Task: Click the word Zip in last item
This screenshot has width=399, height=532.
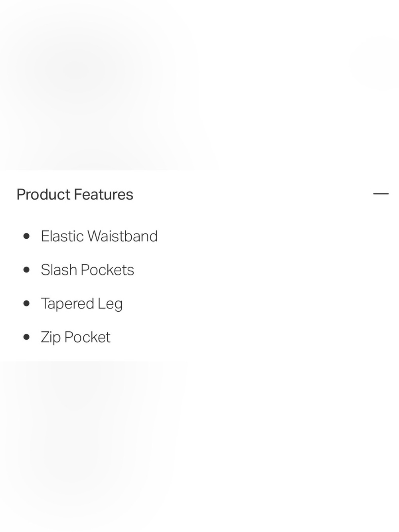Action: pos(51,338)
